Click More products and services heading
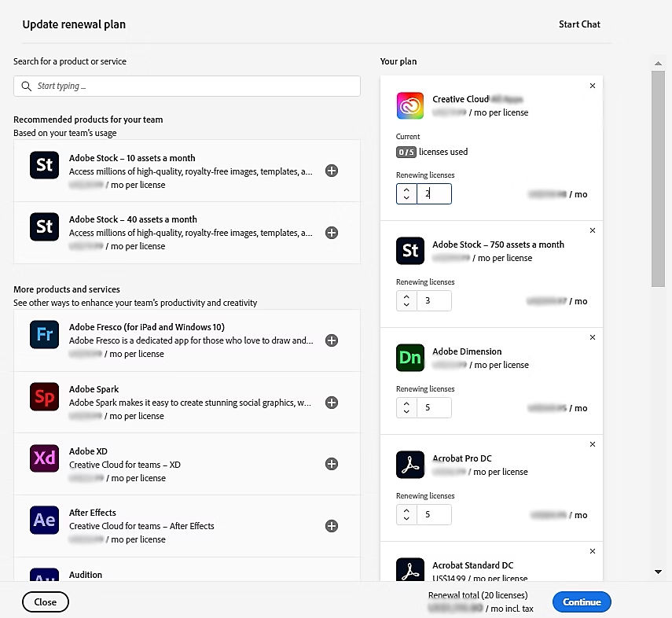Image resolution: width=672 pixels, height=618 pixels. click(67, 289)
